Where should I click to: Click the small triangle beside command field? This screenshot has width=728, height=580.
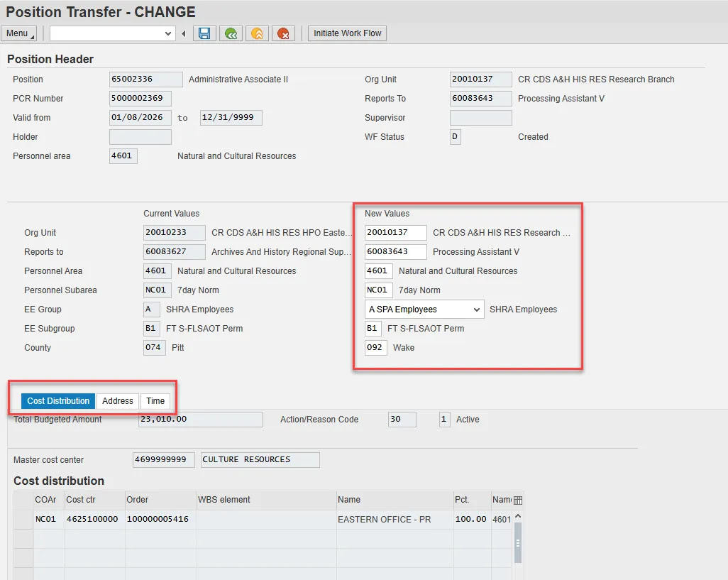pos(184,33)
